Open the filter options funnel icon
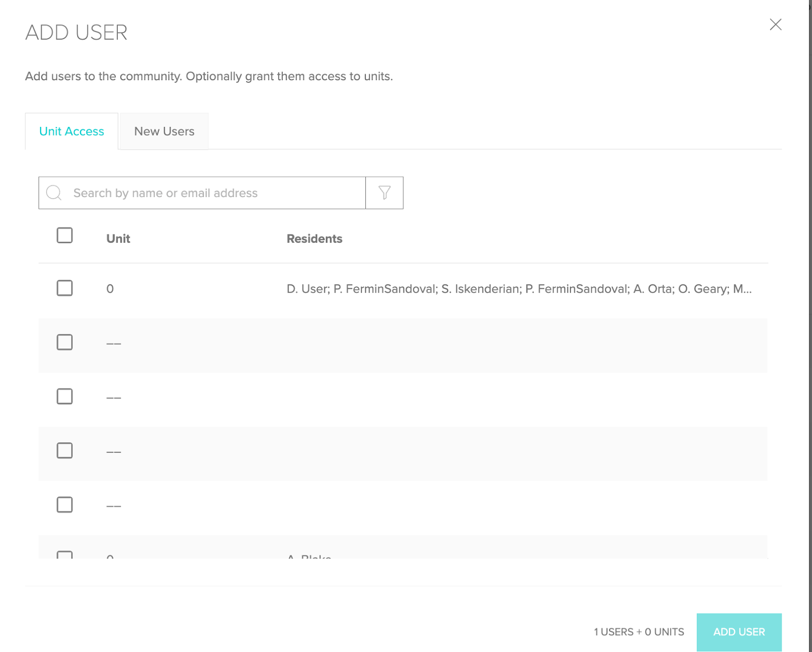812x652 pixels. [x=384, y=193]
